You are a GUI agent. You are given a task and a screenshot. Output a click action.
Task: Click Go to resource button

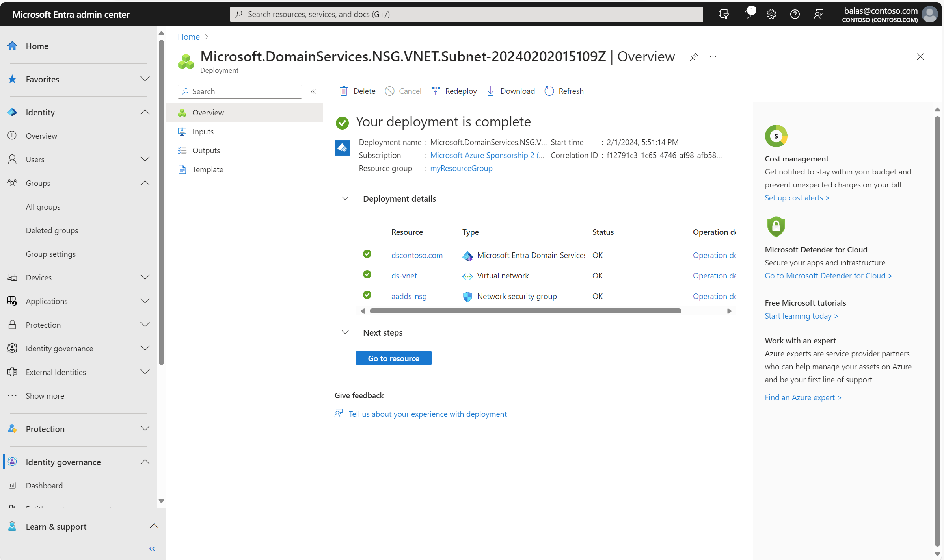point(394,358)
